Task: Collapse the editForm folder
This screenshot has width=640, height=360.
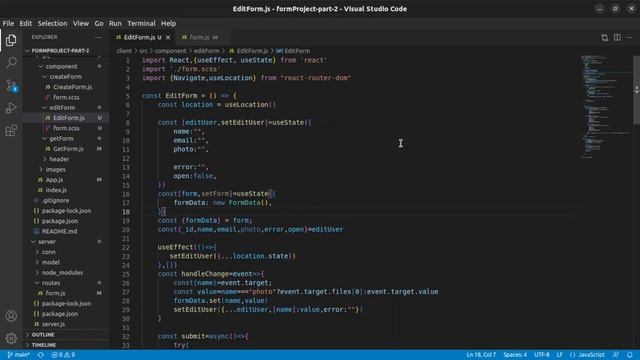Action: pyautogui.click(x=62, y=107)
